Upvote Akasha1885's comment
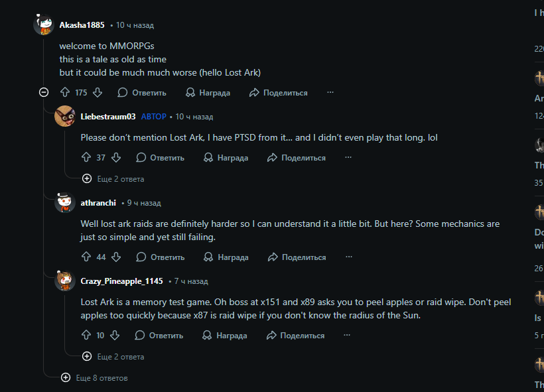The height and width of the screenshot is (392, 544). [x=65, y=93]
